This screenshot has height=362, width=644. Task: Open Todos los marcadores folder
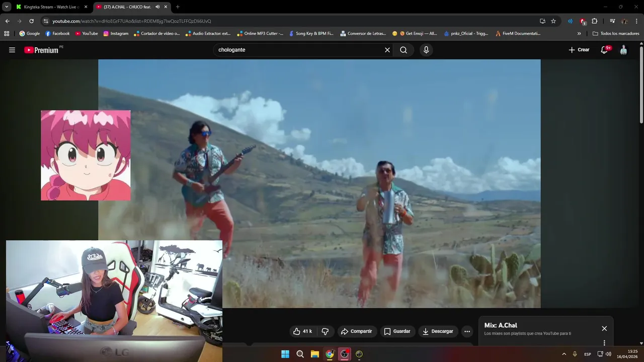[x=616, y=34]
